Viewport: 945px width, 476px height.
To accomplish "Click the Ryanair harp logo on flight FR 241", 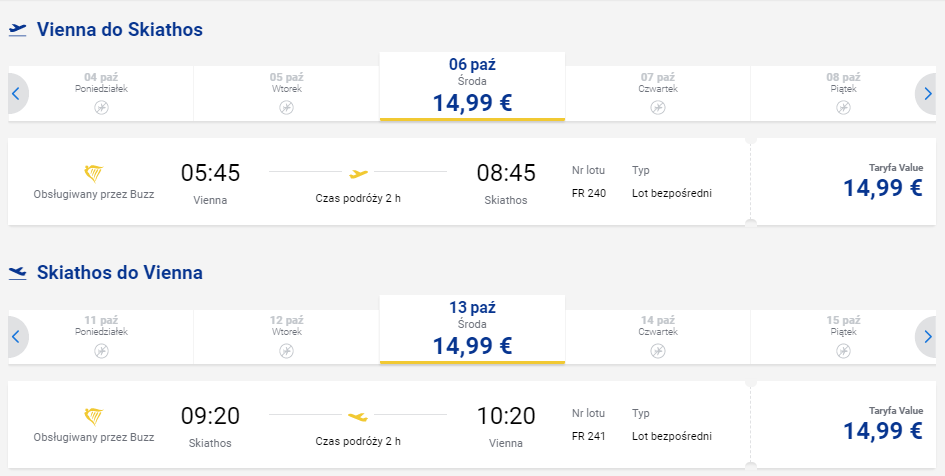I will (93, 417).
